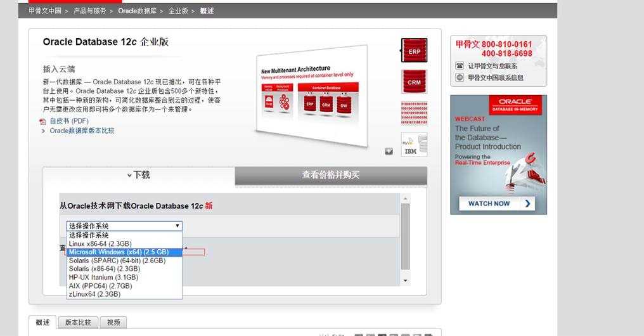Click the New Multitenant Architecture slide image
Viewport: 644px width, 336px height.
pyautogui.click(x=311, y=96)
